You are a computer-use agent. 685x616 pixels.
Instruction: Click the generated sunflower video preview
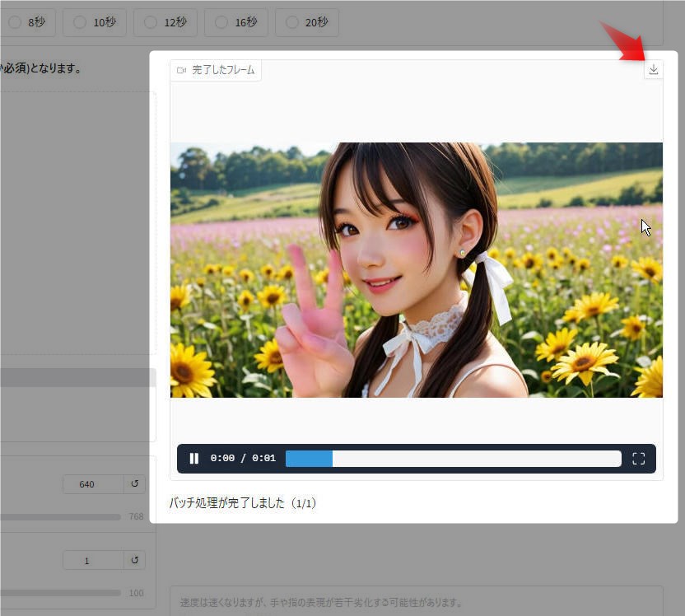pyautogui.click(x=416, y=270)
